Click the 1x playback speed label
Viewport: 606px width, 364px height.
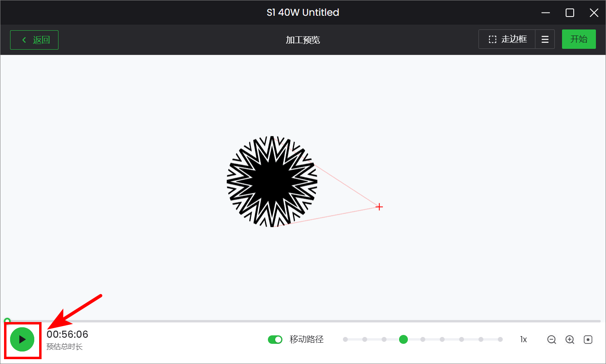[x=523, y=340]
